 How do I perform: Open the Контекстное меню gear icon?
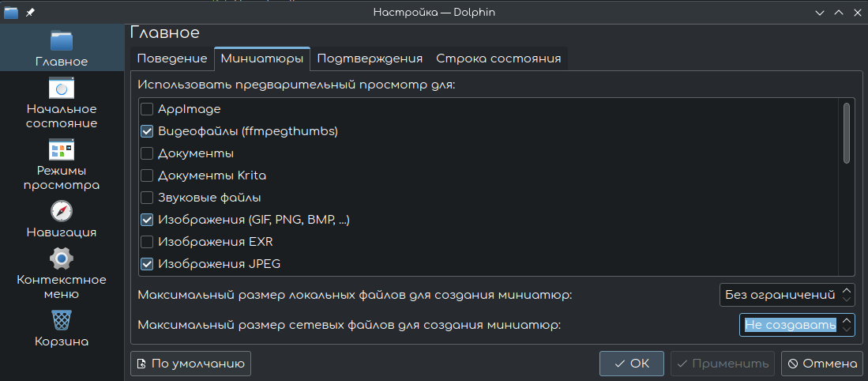click(61, 258)
